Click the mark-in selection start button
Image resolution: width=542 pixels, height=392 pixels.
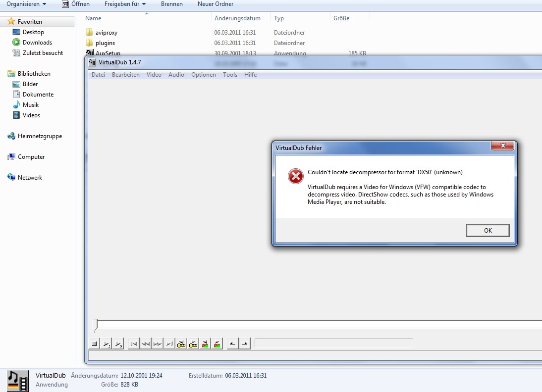pyautogui.click(x=233, y=343)
